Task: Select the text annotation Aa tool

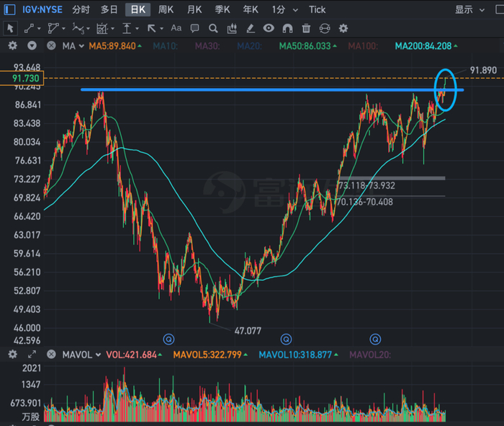Action: point(176,28)
